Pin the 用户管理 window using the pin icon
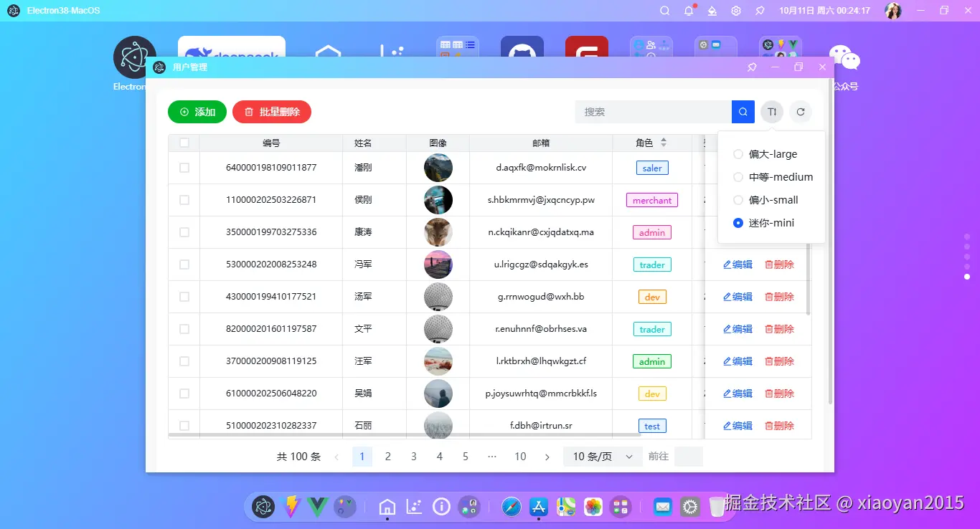The image size is (980, 529). (x=751, y=67)
